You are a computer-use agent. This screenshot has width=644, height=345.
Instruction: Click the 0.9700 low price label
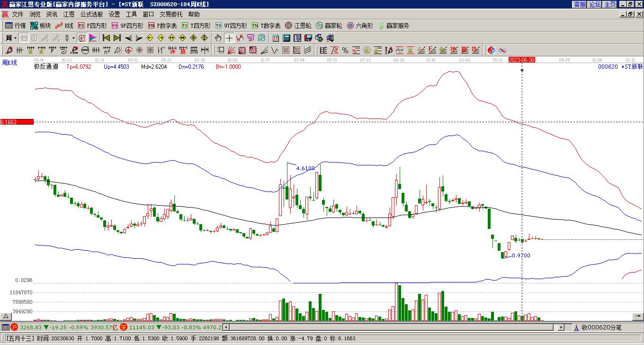520,255
